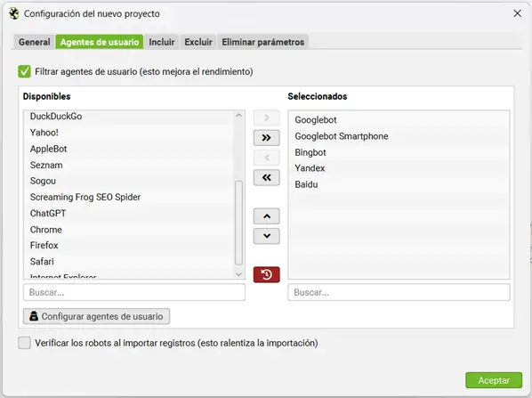Screen dimensions: 532x398
Task: Select Safari in the Disponibles list
Action: (x=129, y=262)
